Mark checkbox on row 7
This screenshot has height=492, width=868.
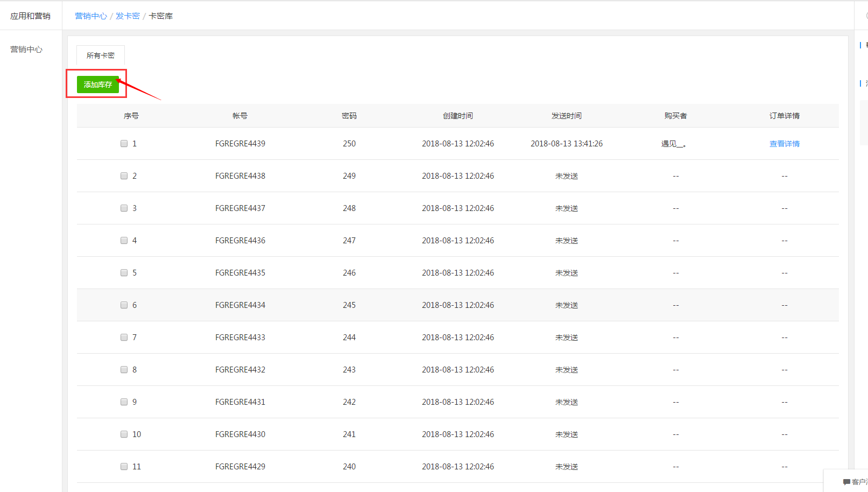point(124,338)
